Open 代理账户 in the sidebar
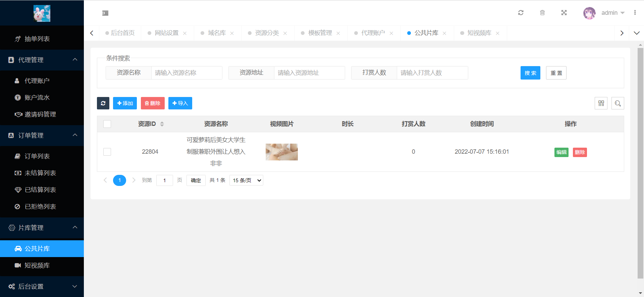 (x=42, y=81)
